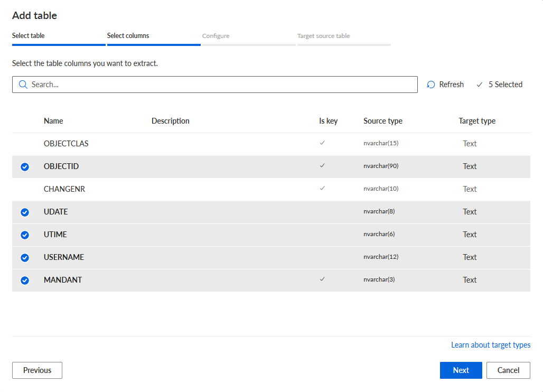The image size is (543, 392).
Task: Click the nvarchar(15) source type cell
Action: point(381,143)
